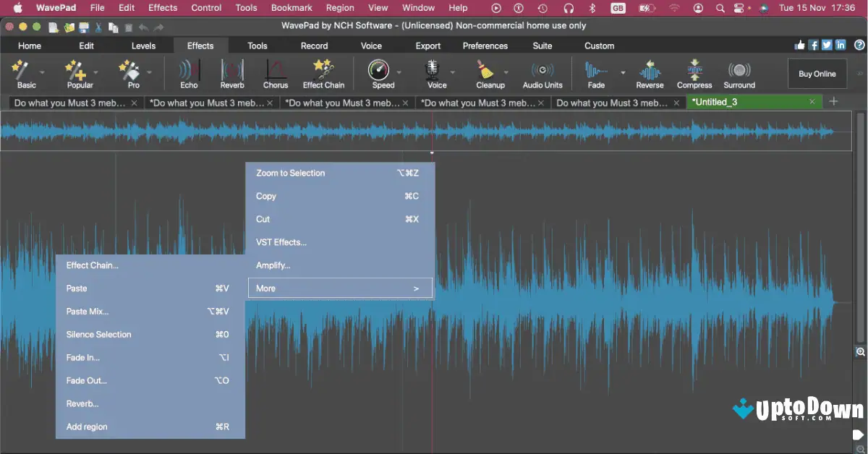Click the Buy Online button
The height and width of the screenshot is (454, 868).
click(817, 73)
